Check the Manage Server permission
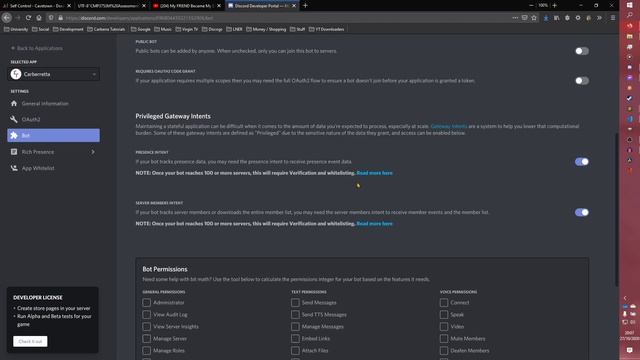Screen dimensions: 640x360 coord(147,338)
